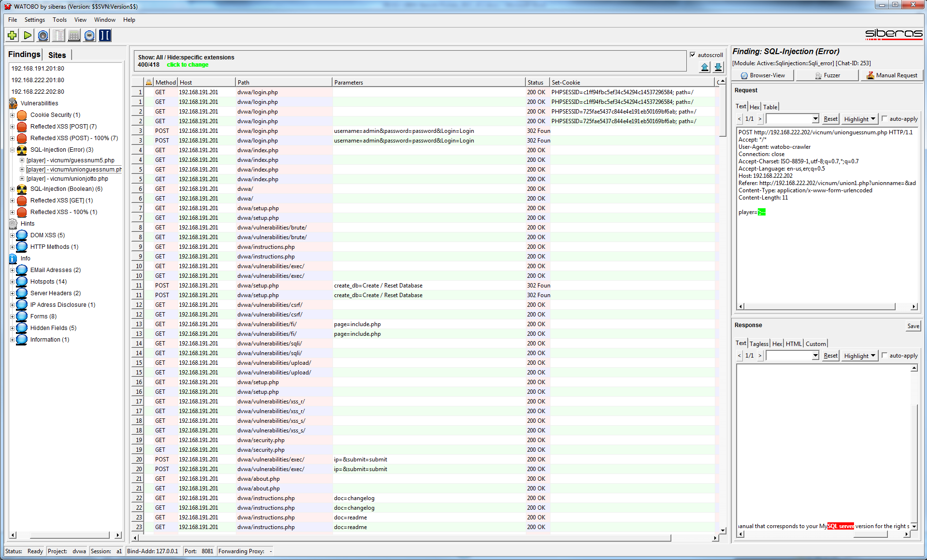Screen dimensions: 927x560
Task: Click the speedometer gauge toolbar icon
Action: pyautogui.click(x=43, y=35)
